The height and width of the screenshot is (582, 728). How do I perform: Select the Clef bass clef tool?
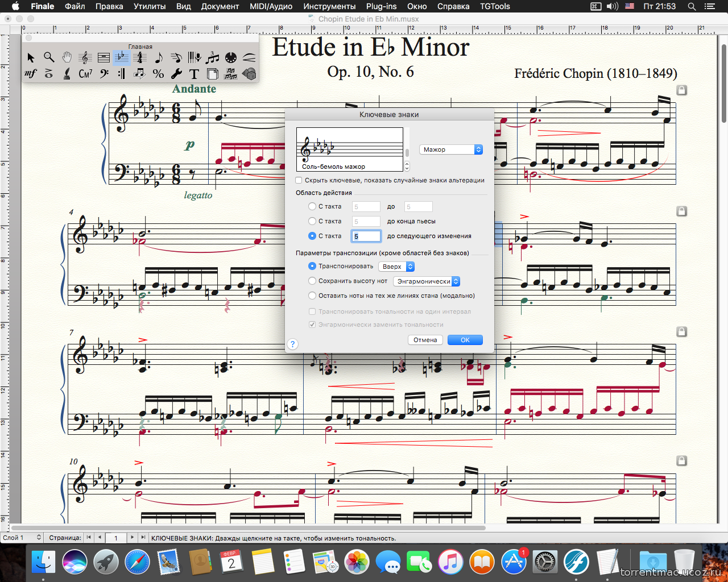[x=104, y=73]
